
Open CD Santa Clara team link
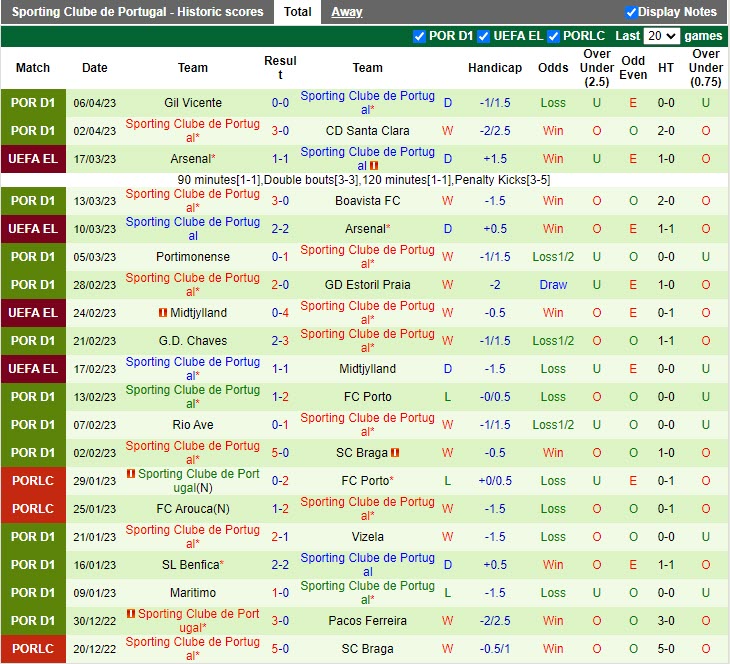click(x=367, y=131)
